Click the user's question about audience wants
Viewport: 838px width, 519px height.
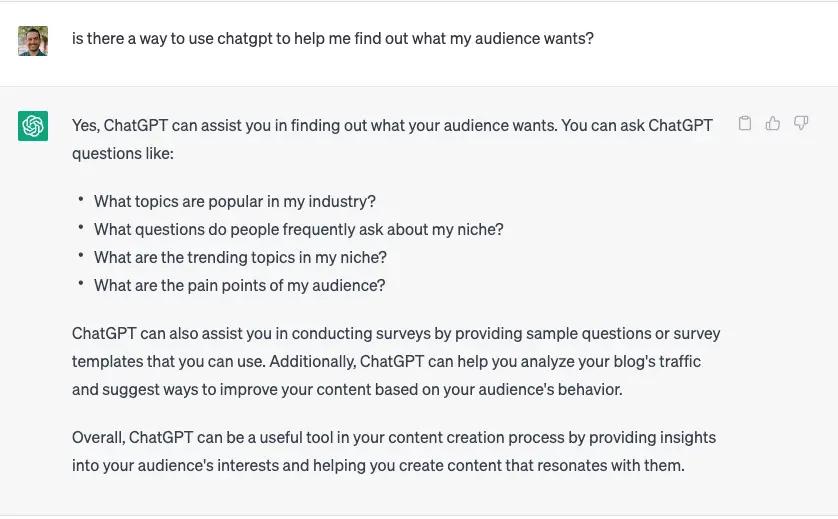click(332, 38)
